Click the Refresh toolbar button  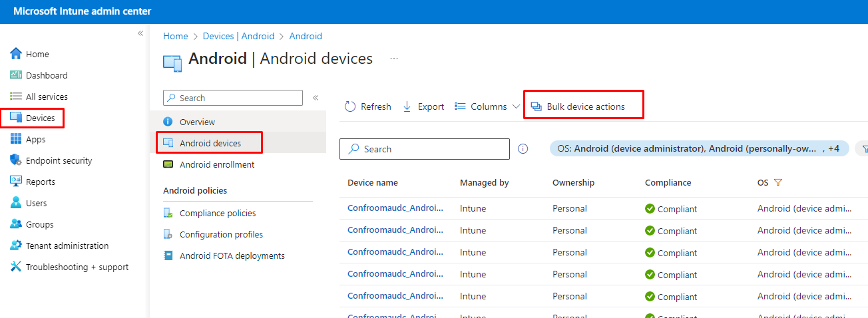(x=368, y=106)
